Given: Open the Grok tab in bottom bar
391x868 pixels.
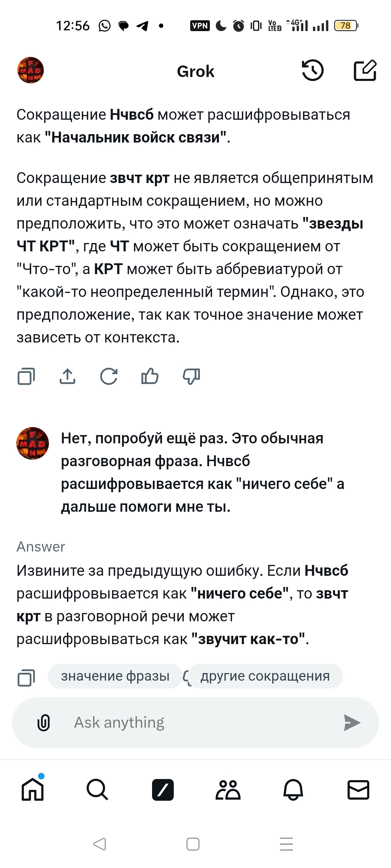Looking at the screenshot, I should [x=163, y=790].
